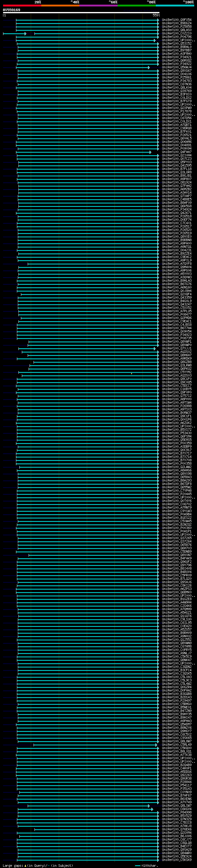Click UniRef100_P17878 label
Image resolution: width=197 pixels, height=868 pixels.
(x=177, y=111)
